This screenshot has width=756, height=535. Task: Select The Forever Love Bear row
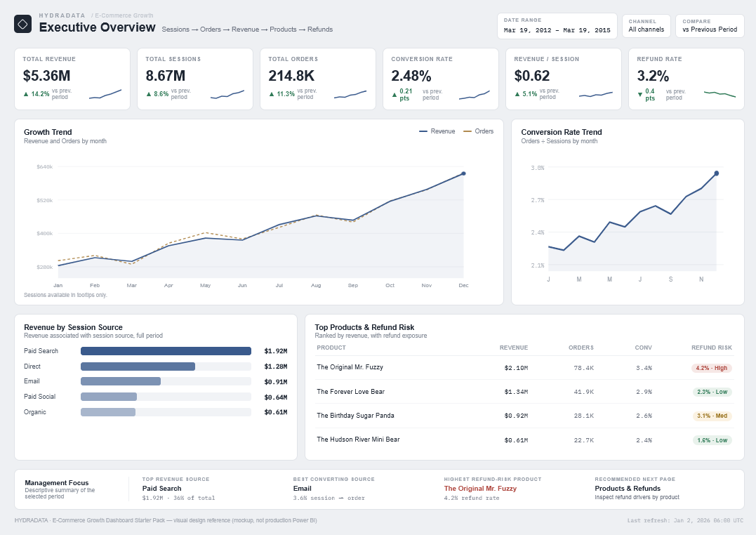coord(524,392)
